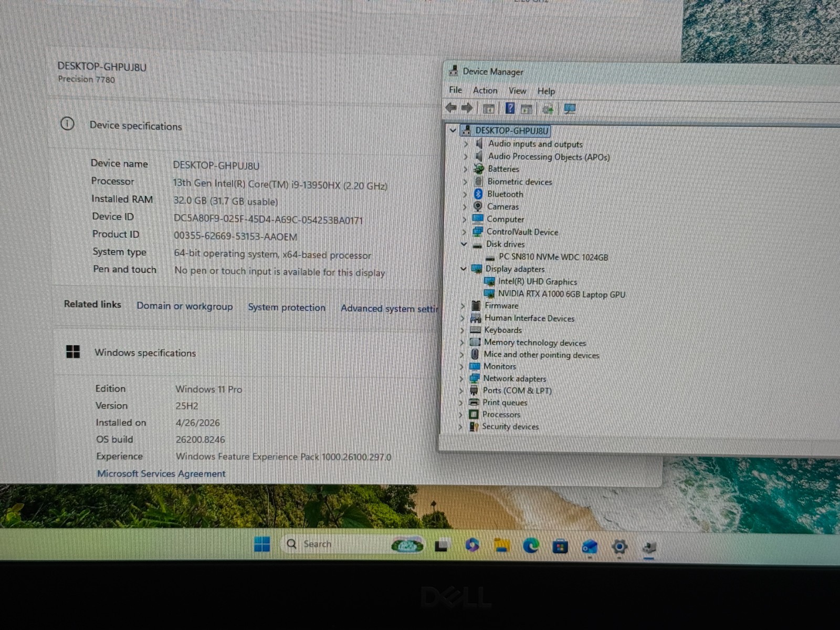
Task: Click the Device specifications info icon
Action: (67, 124)
